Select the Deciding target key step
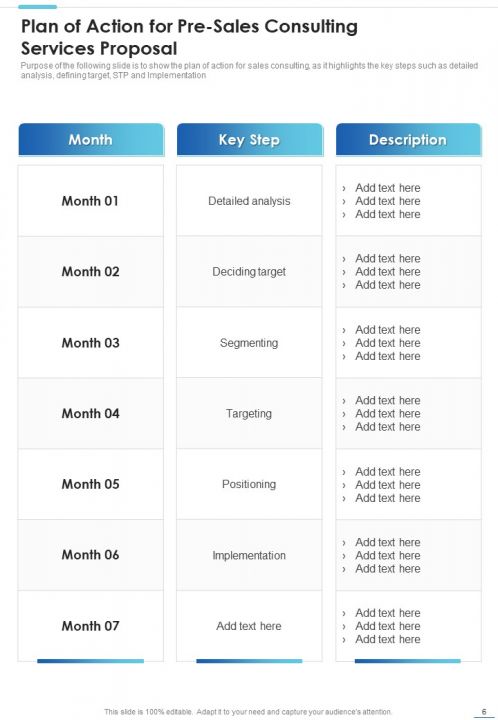Screen dimensions: 498x720 (249, 272)
